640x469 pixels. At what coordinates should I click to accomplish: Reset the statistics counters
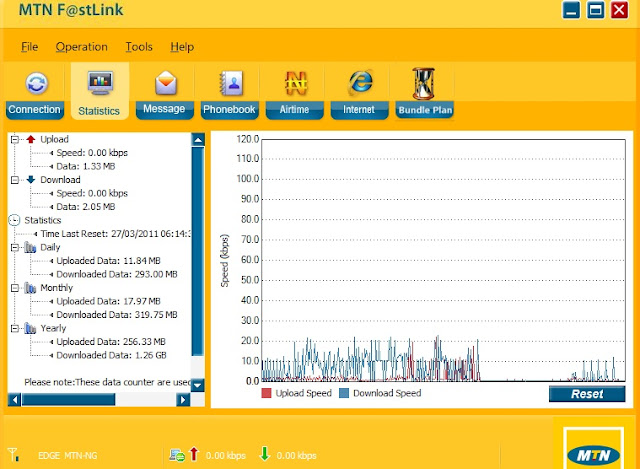(x=587, y=394)
